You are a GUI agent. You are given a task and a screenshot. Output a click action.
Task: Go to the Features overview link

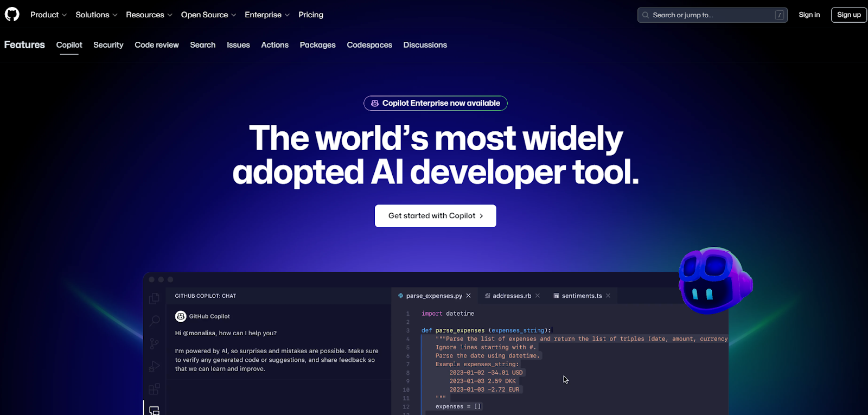tap(24, 44)
